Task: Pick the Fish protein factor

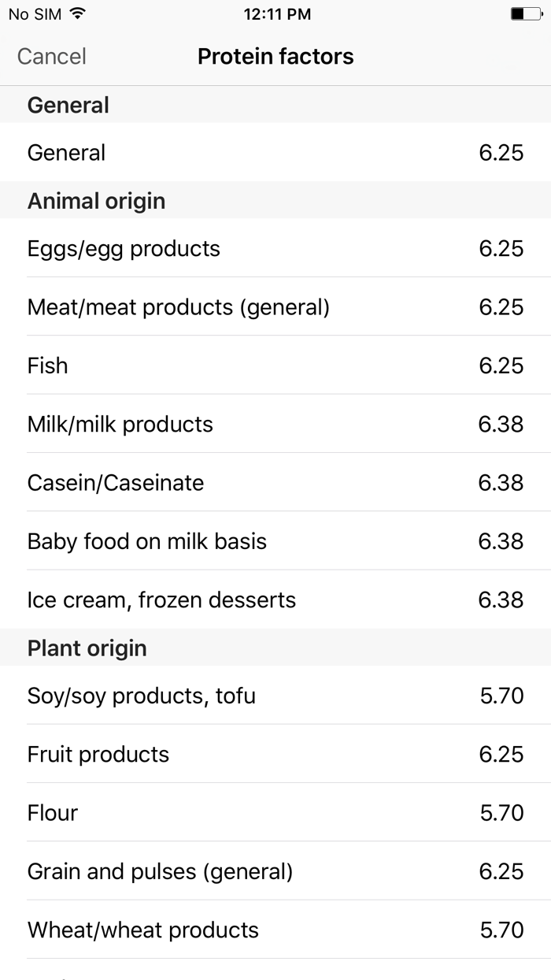Action: tap(275, 366)
